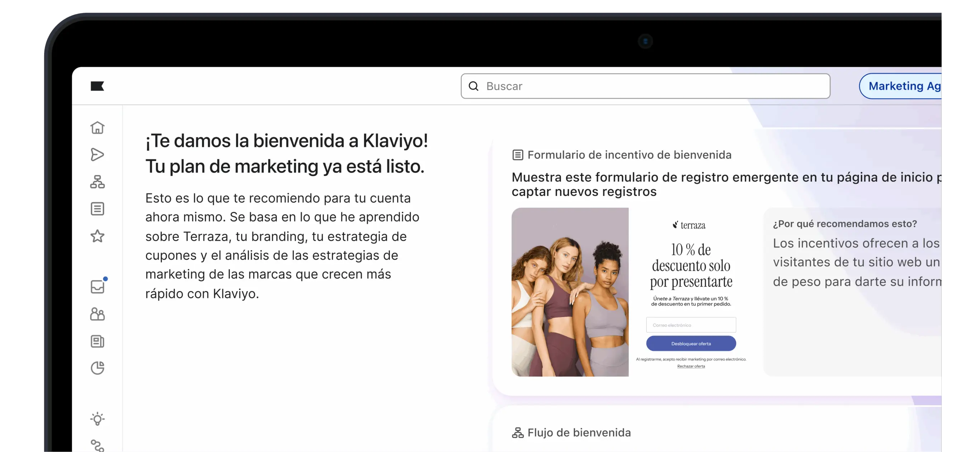The width and height of the screenshot is (980, 452).
Task: Open integrations connector icon at sidebar bottom
Action: (98, 446)
